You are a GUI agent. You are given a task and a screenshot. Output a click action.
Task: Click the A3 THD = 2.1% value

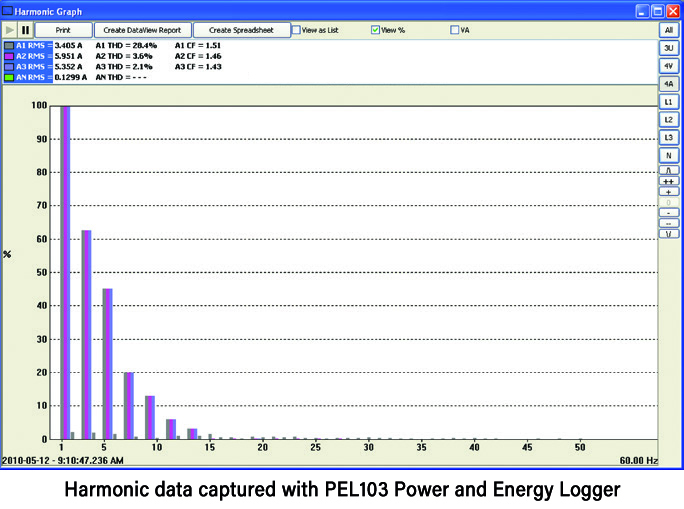(x=124, y=67)
